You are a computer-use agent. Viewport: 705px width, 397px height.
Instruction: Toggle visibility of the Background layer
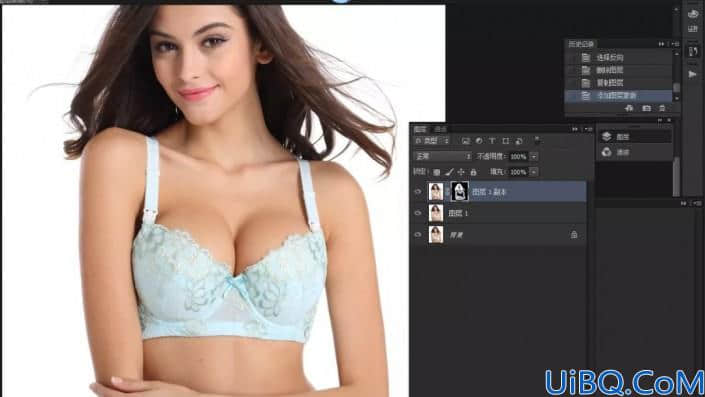pos(418,234)
